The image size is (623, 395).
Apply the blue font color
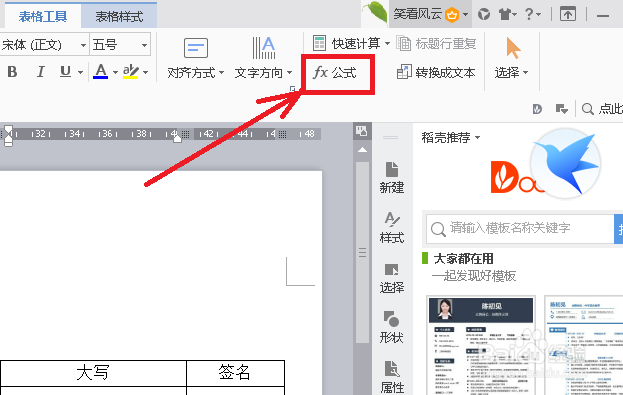point(101,72)
